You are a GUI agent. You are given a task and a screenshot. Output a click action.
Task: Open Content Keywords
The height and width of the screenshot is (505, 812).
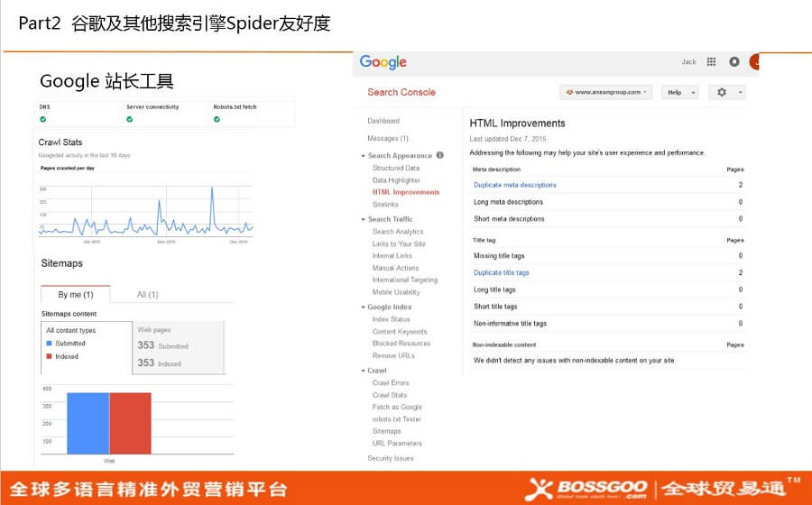[x=400, y=331]
